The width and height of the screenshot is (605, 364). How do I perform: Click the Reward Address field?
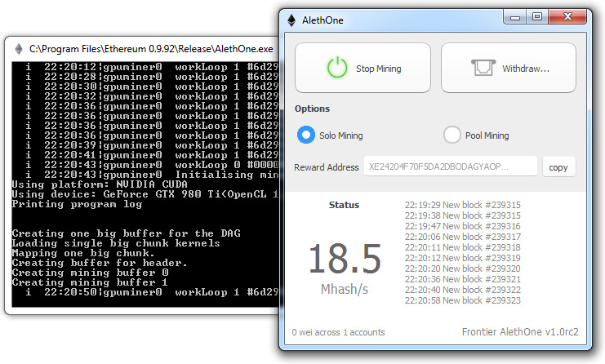coord(450,166)
